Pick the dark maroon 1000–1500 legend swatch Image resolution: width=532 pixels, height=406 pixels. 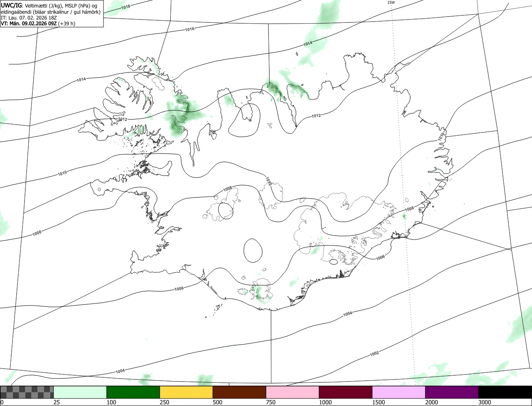(346, 392)
